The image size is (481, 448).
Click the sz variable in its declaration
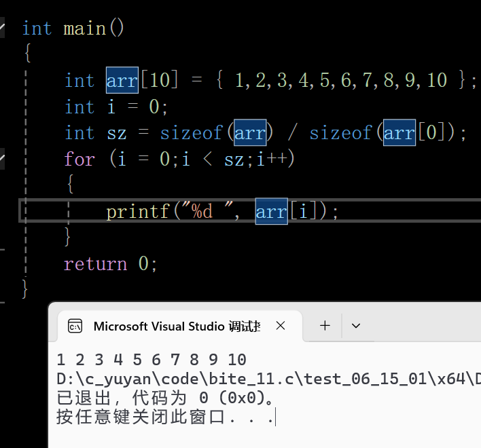(117, 134)
